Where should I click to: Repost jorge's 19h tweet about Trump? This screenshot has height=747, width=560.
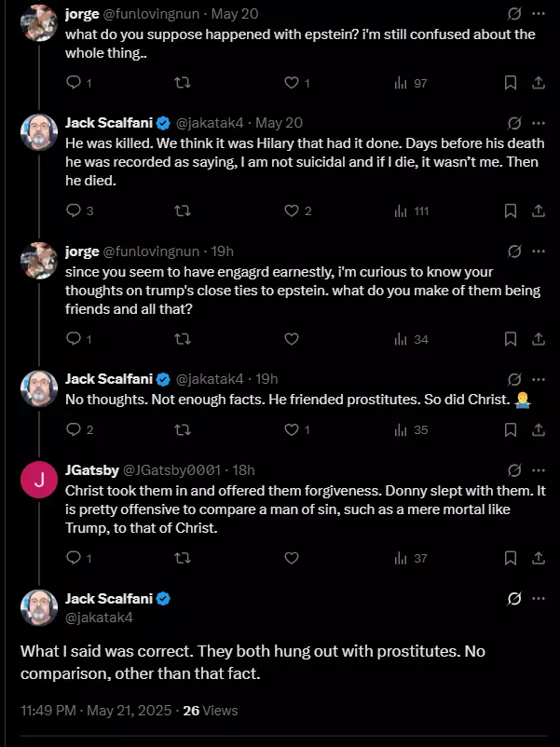click(183, 339)
